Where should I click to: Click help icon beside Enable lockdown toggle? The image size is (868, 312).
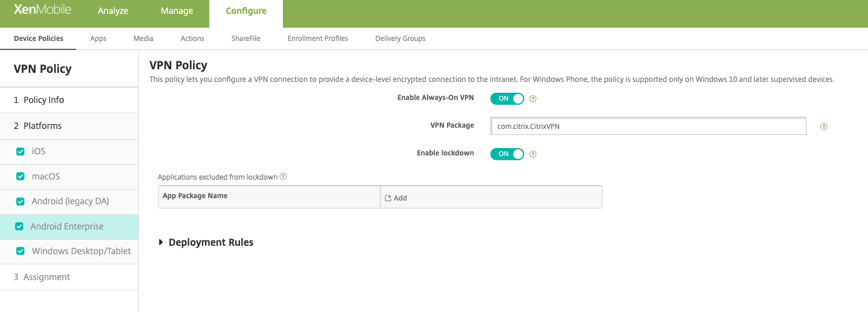click(x=533, y=154)
